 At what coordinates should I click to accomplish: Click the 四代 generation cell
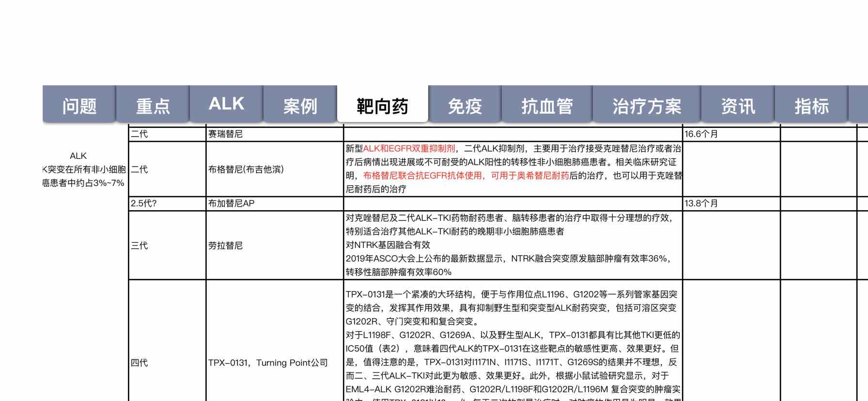(167, 363)
